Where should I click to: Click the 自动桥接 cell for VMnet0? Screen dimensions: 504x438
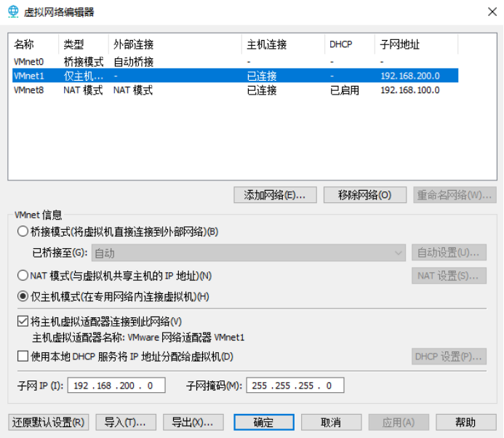133,61
